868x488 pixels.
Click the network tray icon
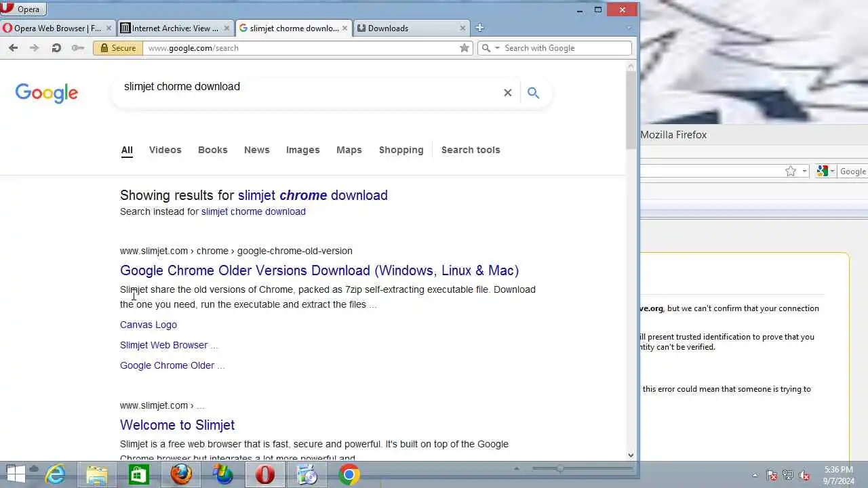click(x=788, y=475)
